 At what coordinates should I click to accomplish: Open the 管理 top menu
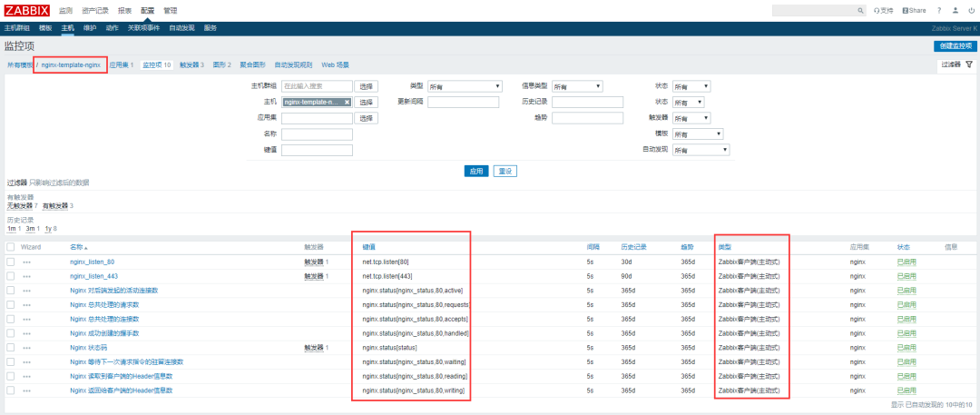tap(170, 11)
